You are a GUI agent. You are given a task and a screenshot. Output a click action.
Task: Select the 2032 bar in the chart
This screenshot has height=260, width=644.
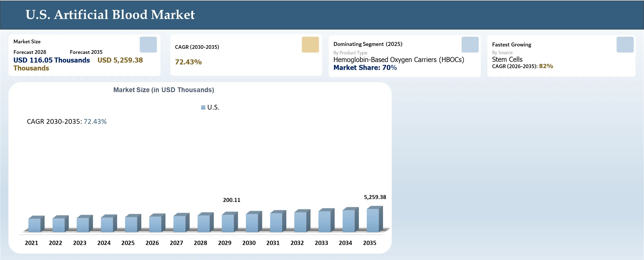[x=302, y=221]
